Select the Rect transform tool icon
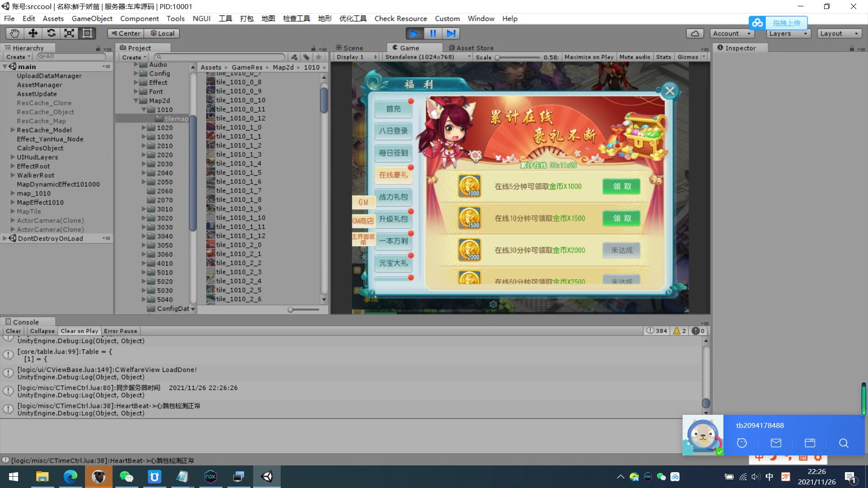Viewport: 868px width, 488px height. coord(87,33)
